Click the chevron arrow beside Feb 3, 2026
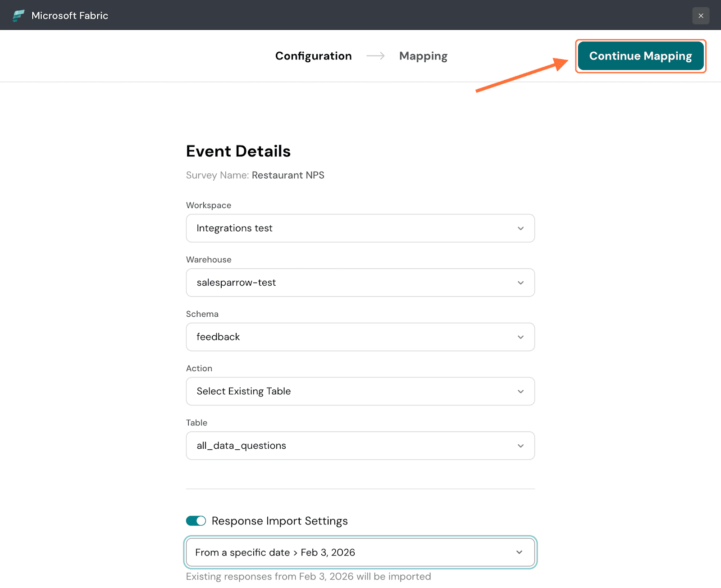This screenshot has width=721, height=588. [x=519, y=552]
